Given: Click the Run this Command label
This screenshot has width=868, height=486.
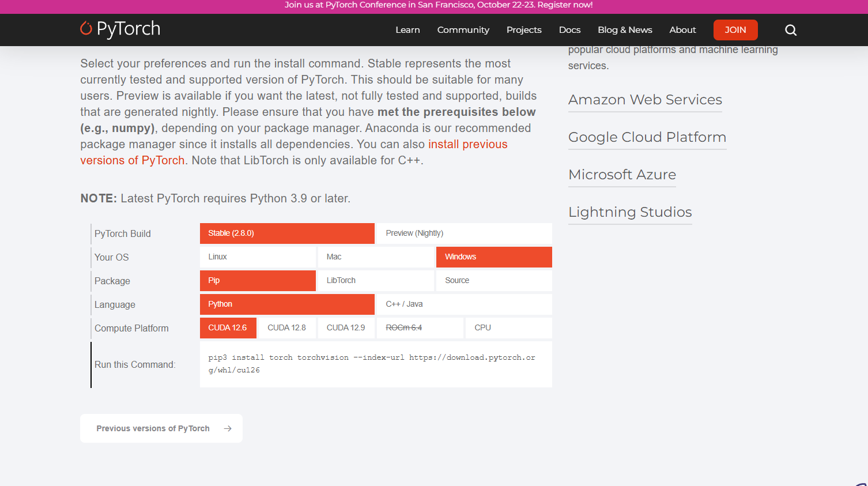Looking at the screenshot, I should click(x=135, y=365).
